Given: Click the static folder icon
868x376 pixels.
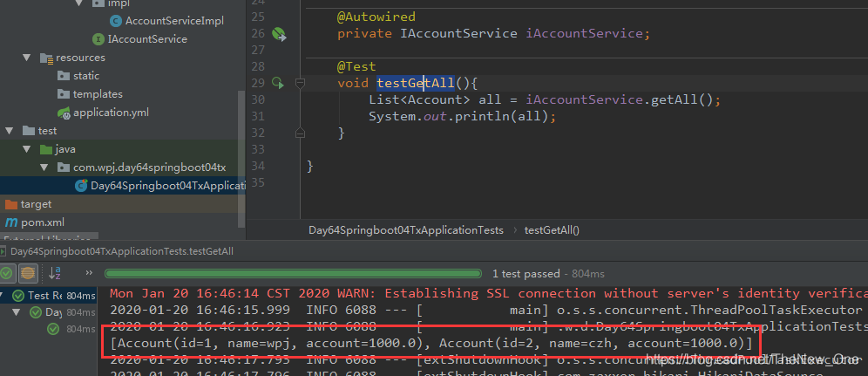Looking at the screenshot, I should [x=64, y=76].
